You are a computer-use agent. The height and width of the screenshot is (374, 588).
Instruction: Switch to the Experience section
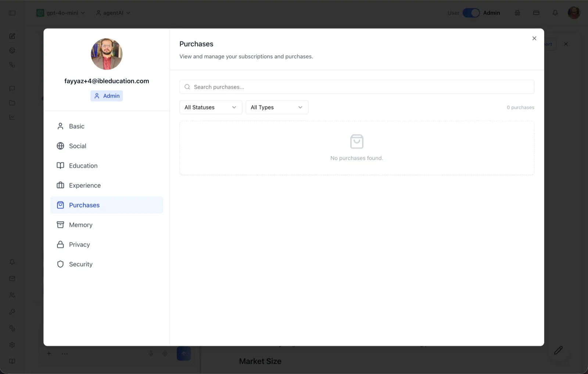pyautogui.click(x=107, y=185)
